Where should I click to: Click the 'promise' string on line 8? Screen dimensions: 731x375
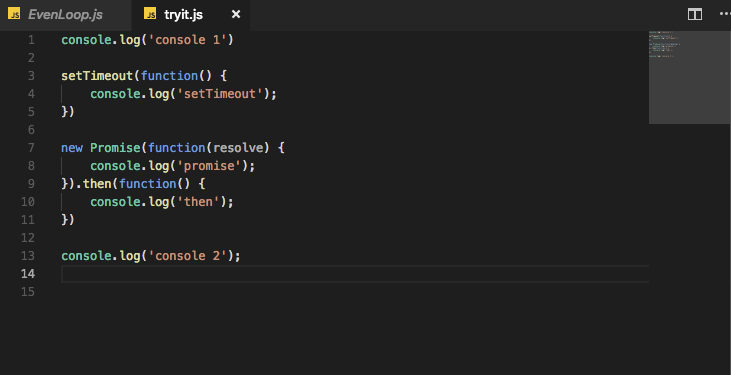[209, 166]
